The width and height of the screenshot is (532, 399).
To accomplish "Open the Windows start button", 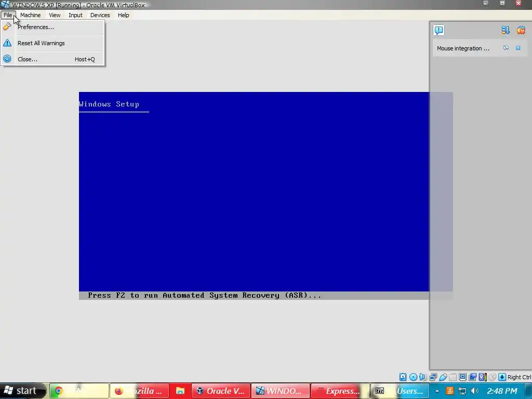I will tap(22, 391).
